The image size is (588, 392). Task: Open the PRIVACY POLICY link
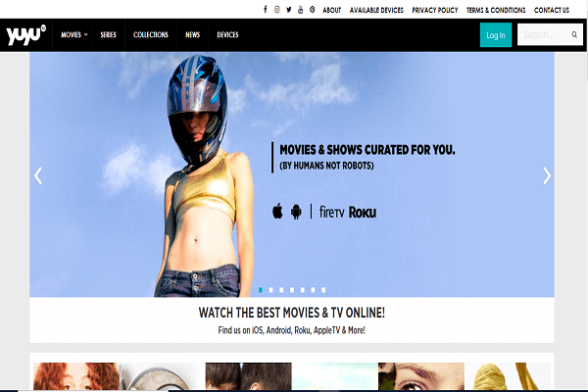(x=435, y=10)
